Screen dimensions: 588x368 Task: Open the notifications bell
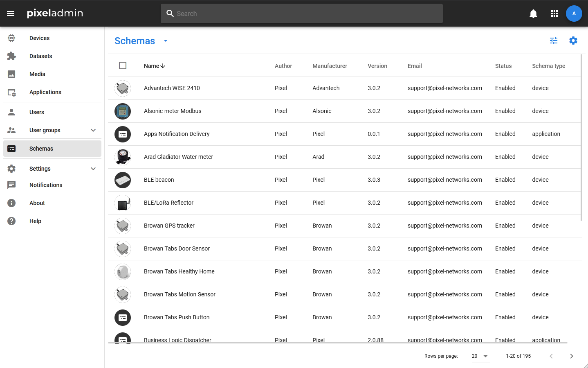coord(533,14)
